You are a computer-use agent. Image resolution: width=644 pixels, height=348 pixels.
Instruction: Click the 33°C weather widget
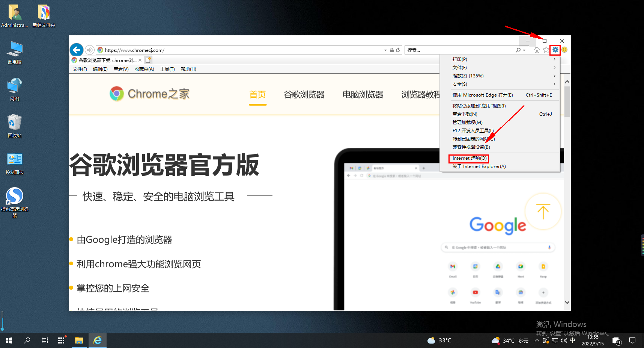439,340
